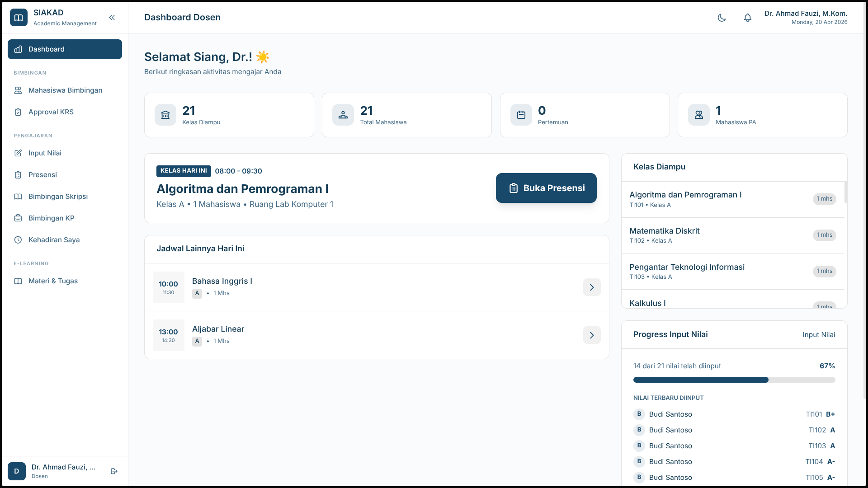868x488 pixels.
Task: Click the Total Mahasiswa stat icon
Action: point(343,115)
